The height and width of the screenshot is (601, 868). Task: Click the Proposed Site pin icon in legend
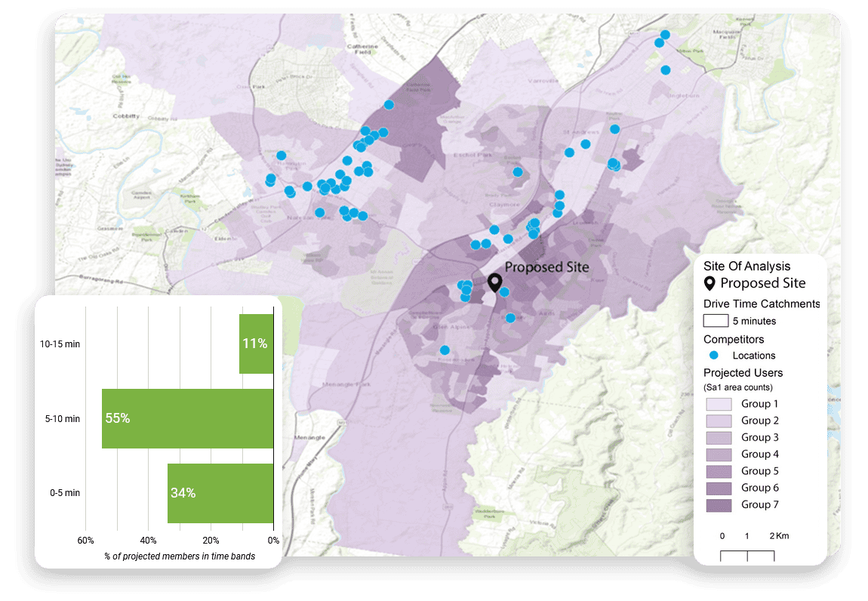coord(709,284)
